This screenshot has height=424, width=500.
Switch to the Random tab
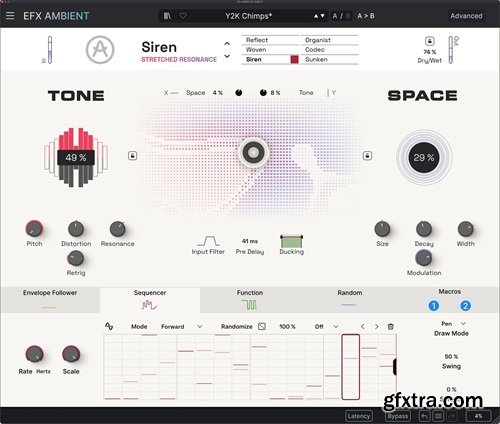coord(350,300)
